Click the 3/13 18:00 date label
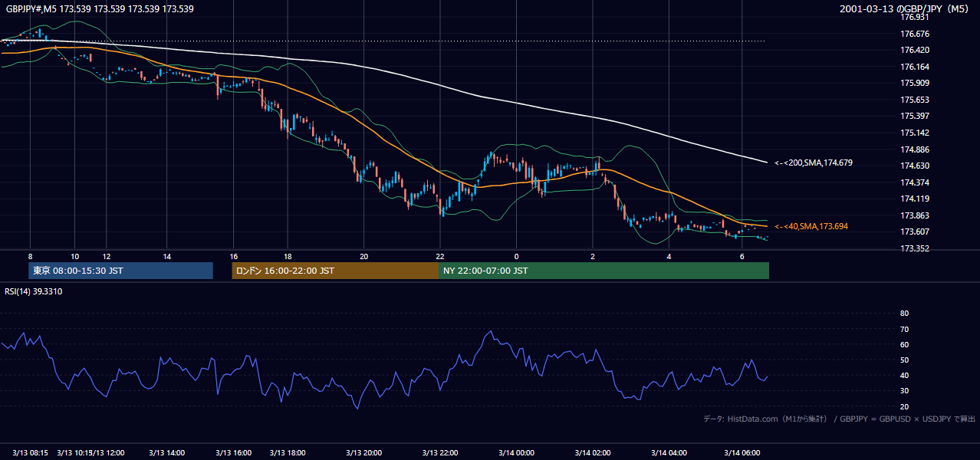The image size is (980, 460). click(287, 452)
